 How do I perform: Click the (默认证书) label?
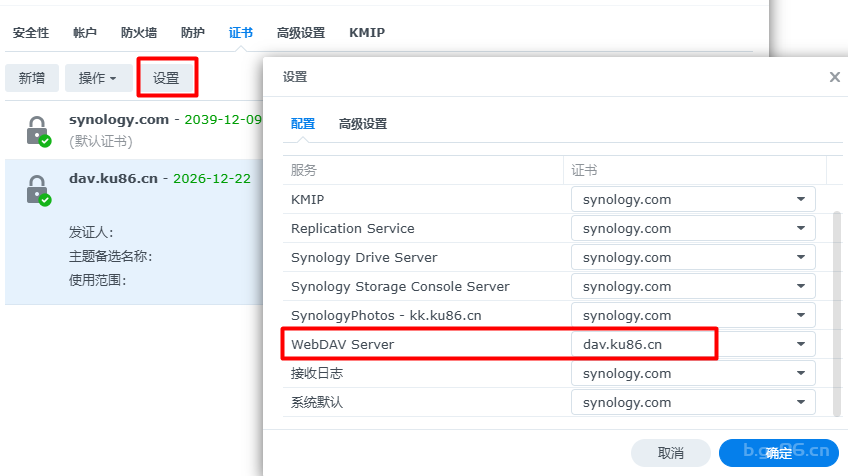coord(101,142)
